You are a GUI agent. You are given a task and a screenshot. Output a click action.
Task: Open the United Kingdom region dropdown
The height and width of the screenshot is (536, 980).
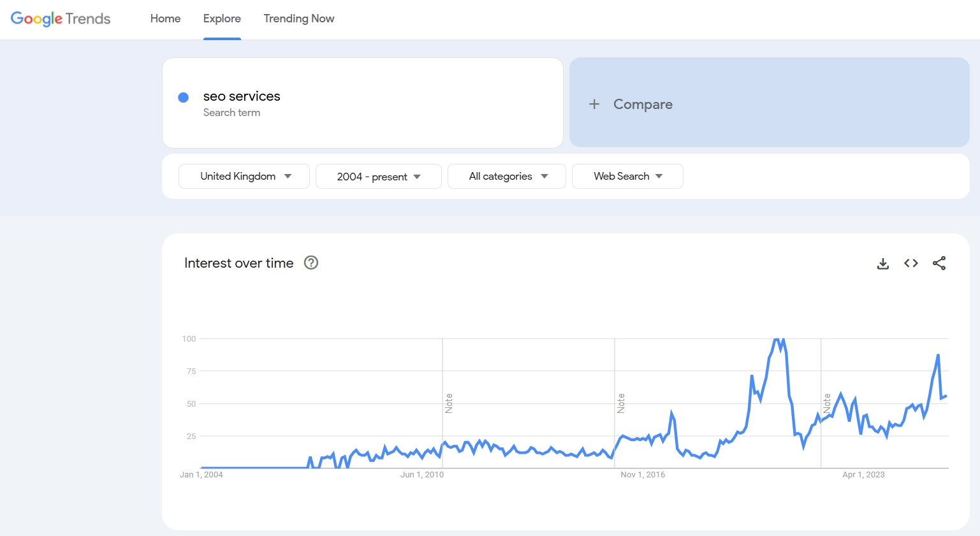click(x=244, y=177)
